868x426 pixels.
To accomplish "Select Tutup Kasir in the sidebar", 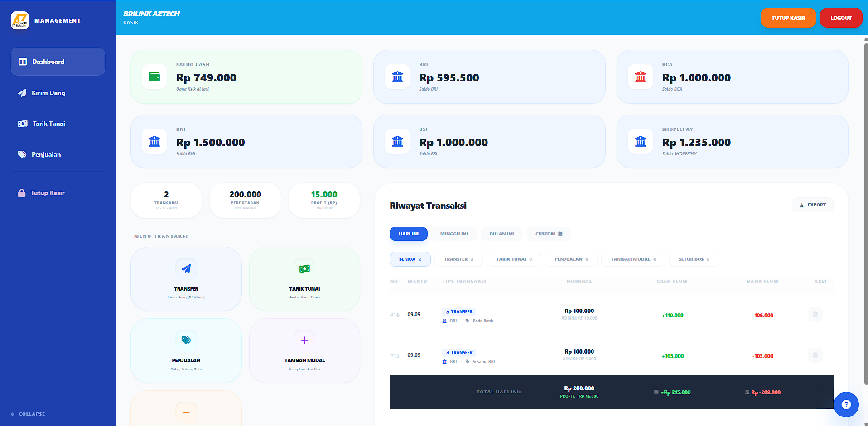I will [x=58, y=193].
